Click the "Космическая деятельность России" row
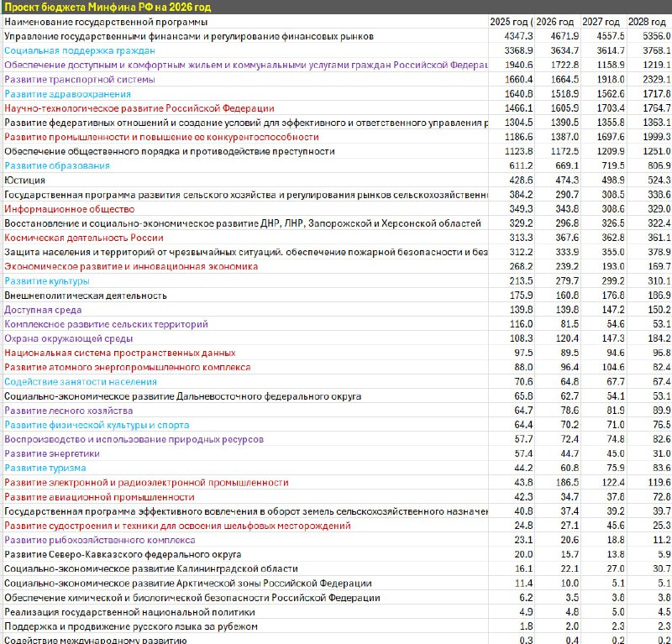The height and width of the screenshot is (644, 672). 84,238
